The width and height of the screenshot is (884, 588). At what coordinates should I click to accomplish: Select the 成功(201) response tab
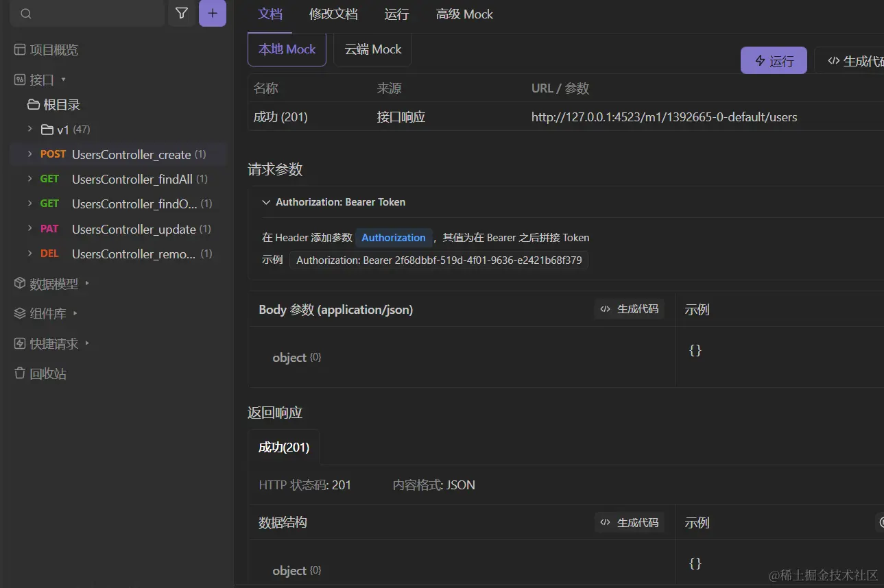284,448
